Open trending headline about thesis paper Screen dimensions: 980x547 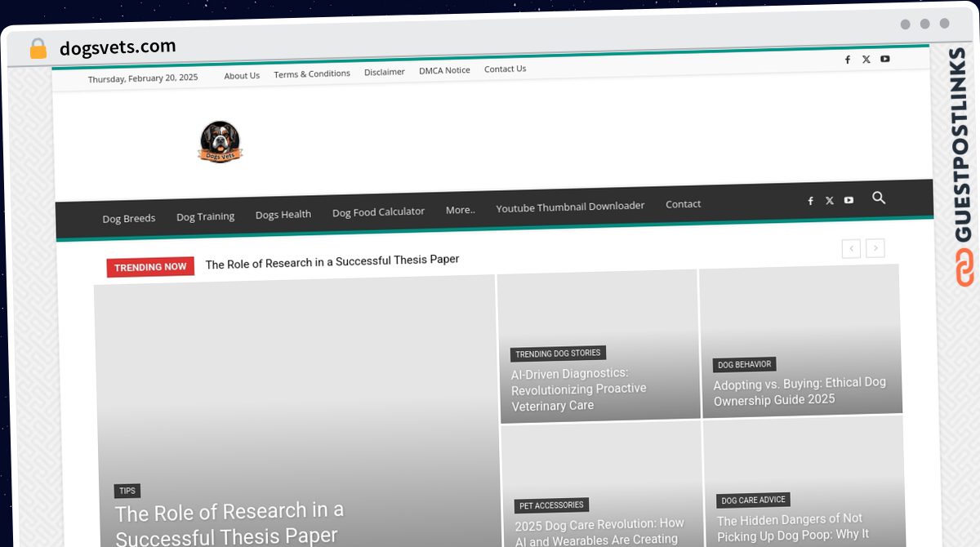(332, 261)
